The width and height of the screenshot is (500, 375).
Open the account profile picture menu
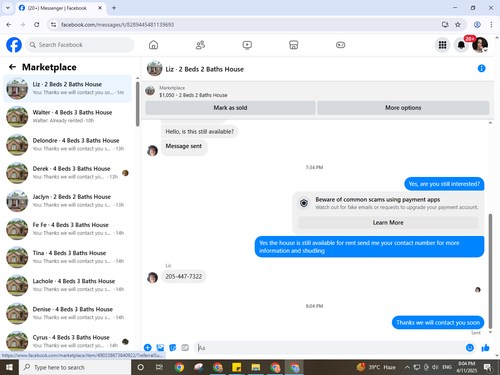pyautogui.click(x=480, y=45)
